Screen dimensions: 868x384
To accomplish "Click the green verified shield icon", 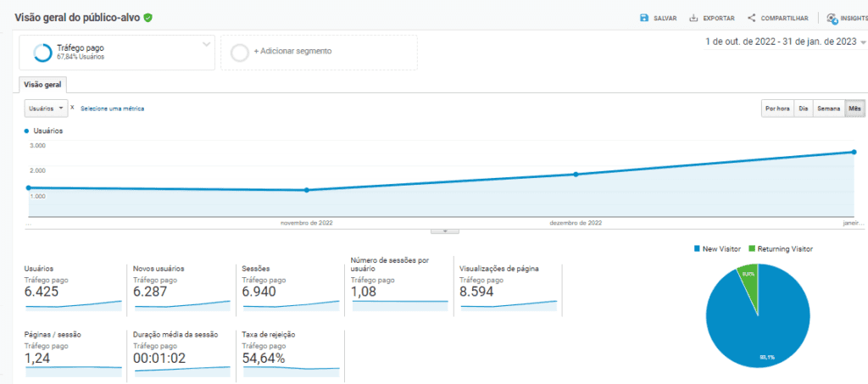I will 148,17.
